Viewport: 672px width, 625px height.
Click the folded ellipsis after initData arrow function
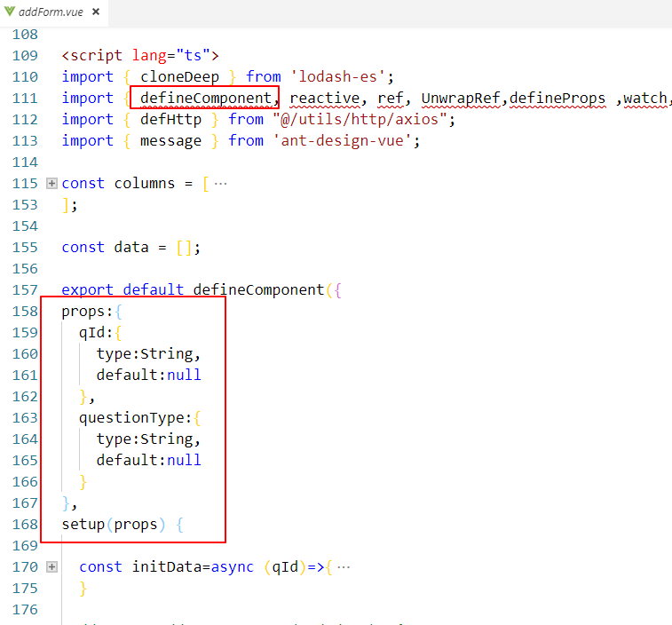click(344, 566)
